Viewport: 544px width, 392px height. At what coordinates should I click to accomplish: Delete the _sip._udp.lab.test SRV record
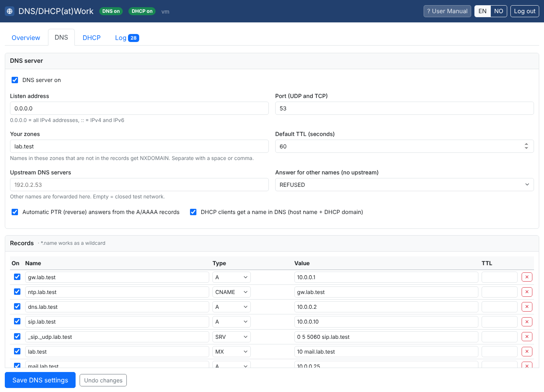point(527,337)
